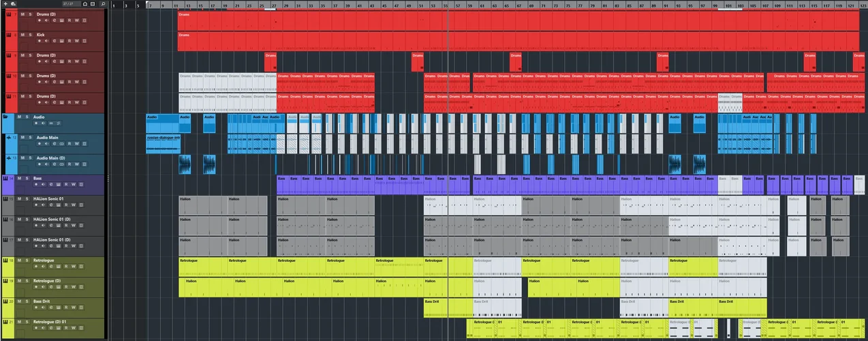Click the red color strip of Kick track

coord(12,41)
